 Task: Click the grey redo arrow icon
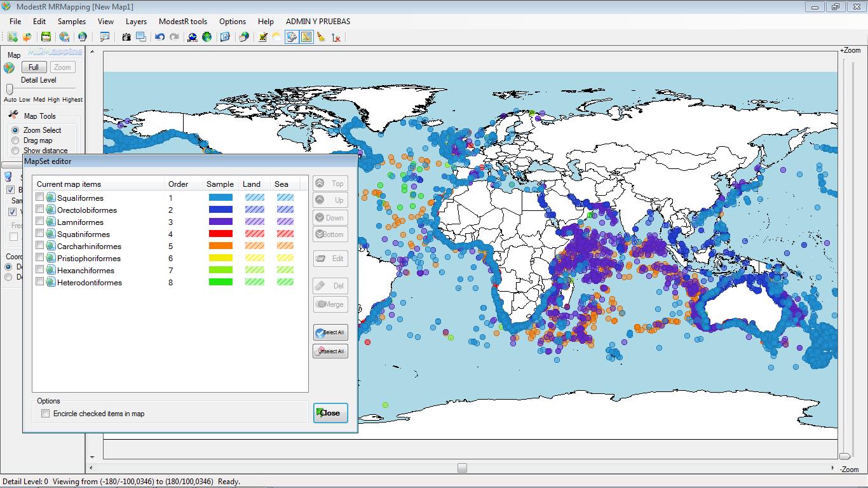pyautogui.click(x=173, y=37)
